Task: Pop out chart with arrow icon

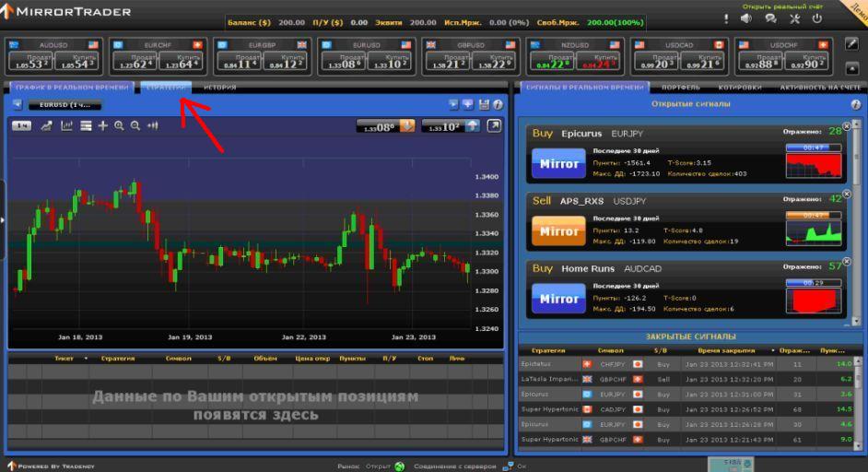Action: [494, 125]
